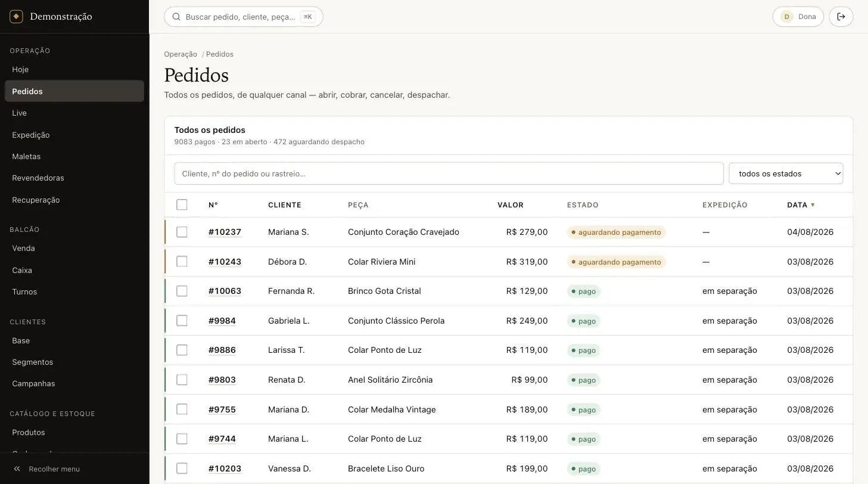Click the DATA column sort arrow
This screenshot has height=484, width=868.
813,205
